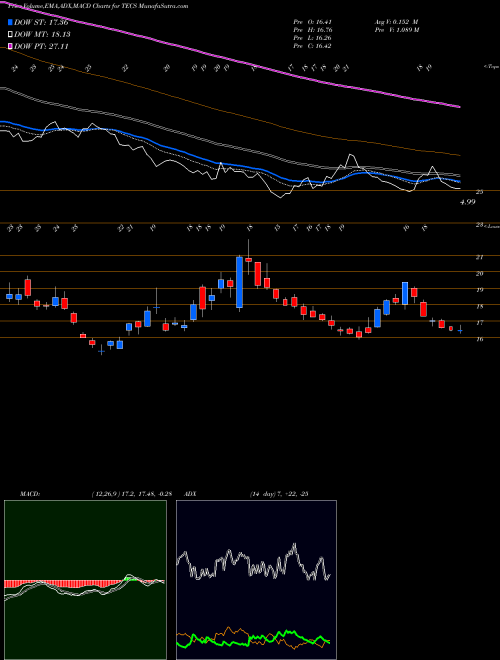The image size is (500, 660).
Task: Click the 17 price axis label
Action: 479,323
